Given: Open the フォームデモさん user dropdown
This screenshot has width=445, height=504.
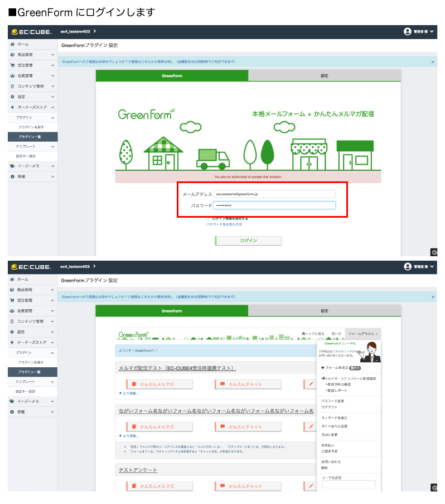Looking at the screenshot, I should pos(363,334).
